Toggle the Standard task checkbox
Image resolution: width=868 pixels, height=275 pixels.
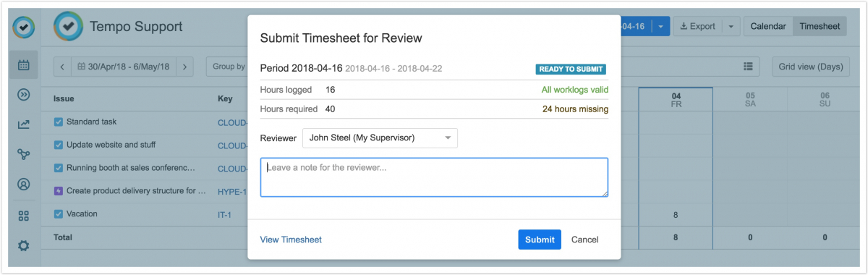[x=59, y=122]
